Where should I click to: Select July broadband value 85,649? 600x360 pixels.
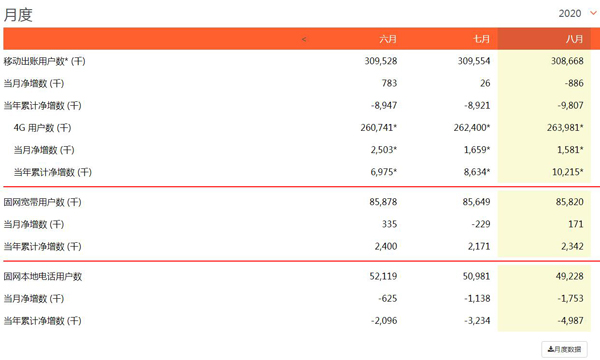(x=476, y=202)
